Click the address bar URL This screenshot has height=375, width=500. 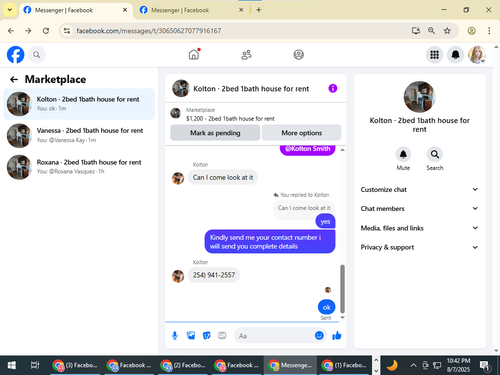point(149,31)
